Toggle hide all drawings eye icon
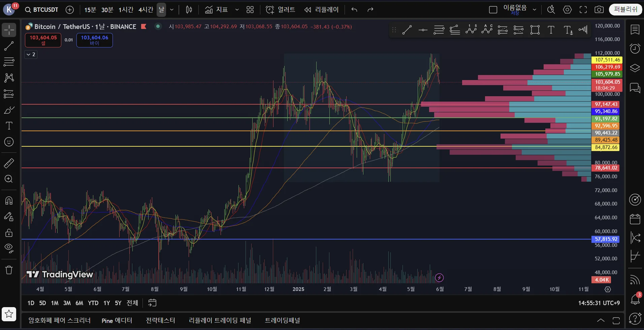 point(9,248)
